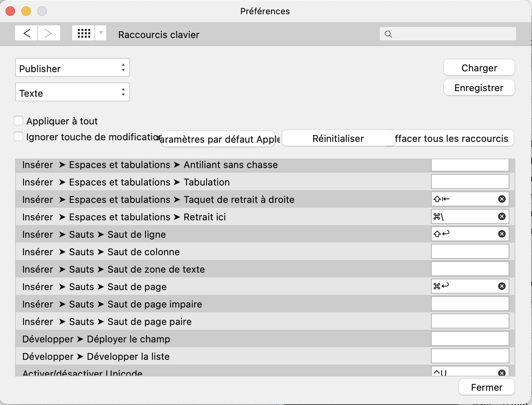The width and height of the screenshot is (532, 405).
Task: Select the Saut de ligne row label
Action: point(94,235)
